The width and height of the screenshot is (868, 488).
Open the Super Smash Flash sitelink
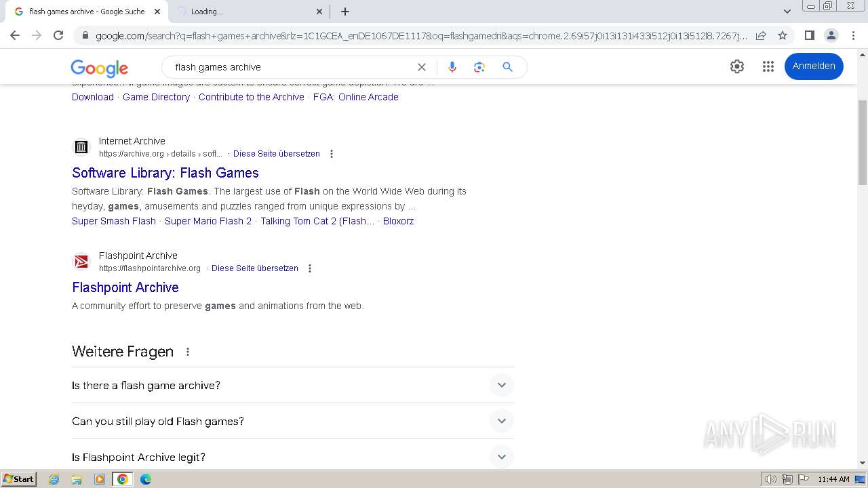[114, 221]
